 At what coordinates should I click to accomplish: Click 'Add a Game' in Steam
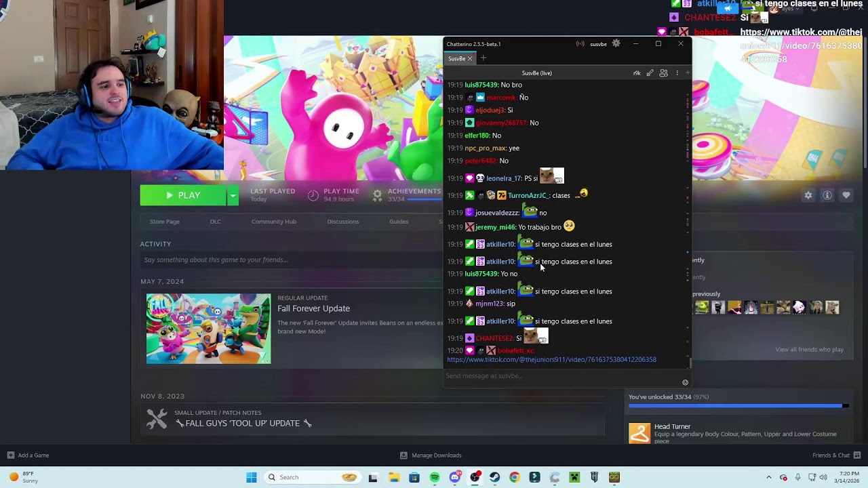(28, 455)
